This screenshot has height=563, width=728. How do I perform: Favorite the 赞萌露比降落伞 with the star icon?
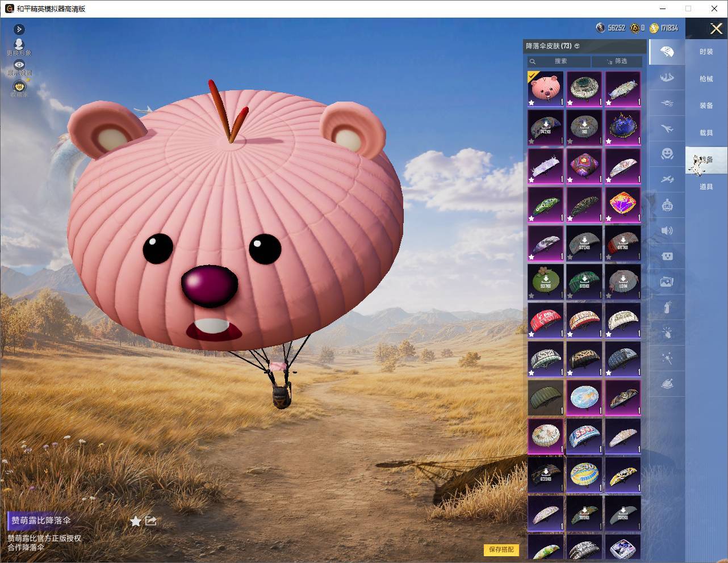tap(136, 521)
